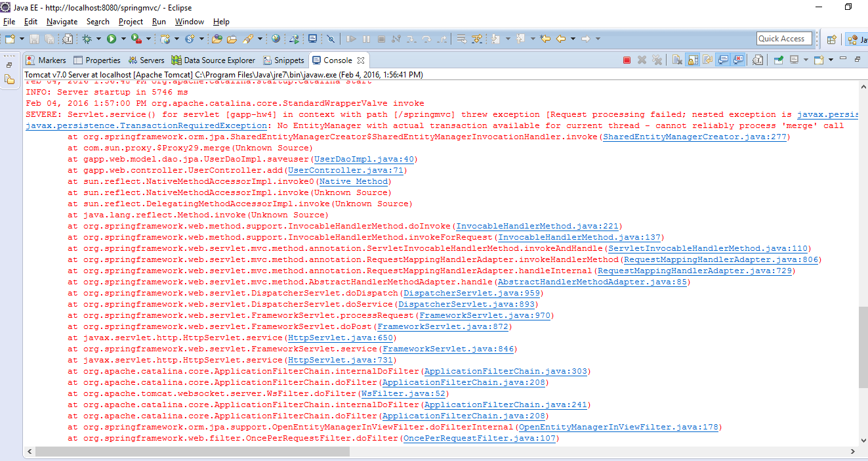
Task: Toggle show console on standard output change
Action: tap(723, 60)
